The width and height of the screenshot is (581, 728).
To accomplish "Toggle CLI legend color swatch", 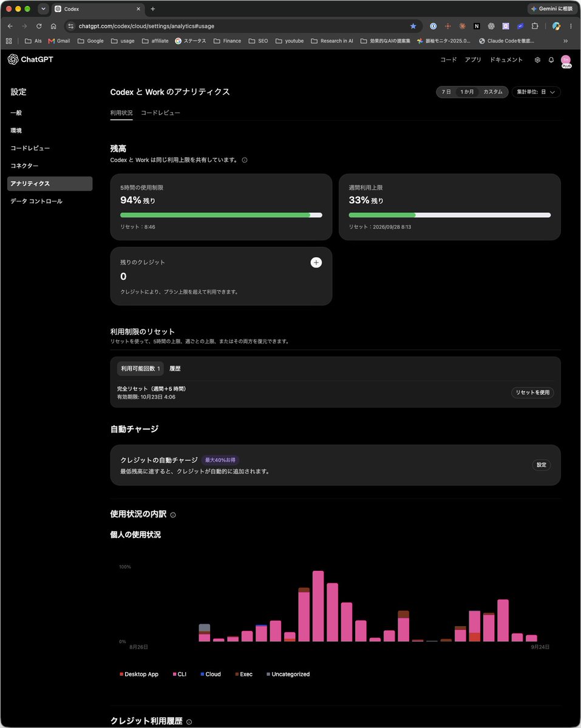I will [x=174, y=674].
